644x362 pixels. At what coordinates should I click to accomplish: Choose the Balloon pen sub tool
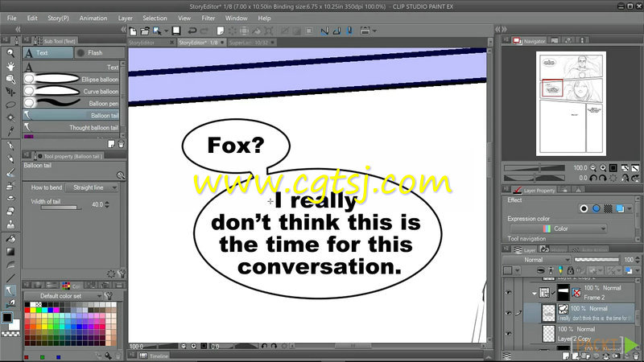(x=71, y=104)
